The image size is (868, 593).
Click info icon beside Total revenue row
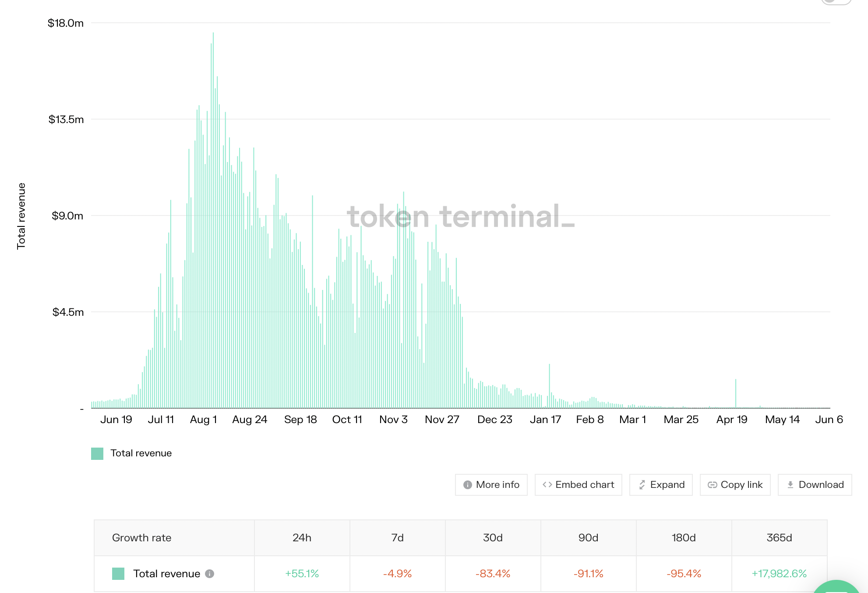coord(210,574)
